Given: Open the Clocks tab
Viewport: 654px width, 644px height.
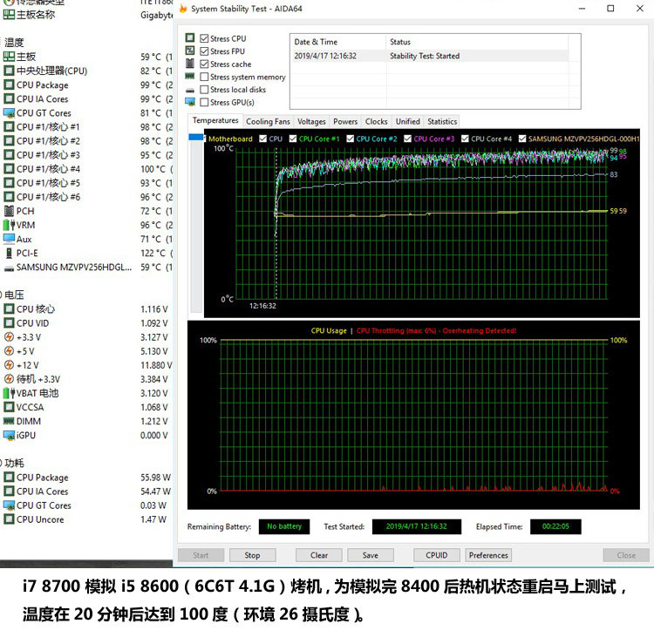Looking at the screenshot, I should [x=376, y=122].
